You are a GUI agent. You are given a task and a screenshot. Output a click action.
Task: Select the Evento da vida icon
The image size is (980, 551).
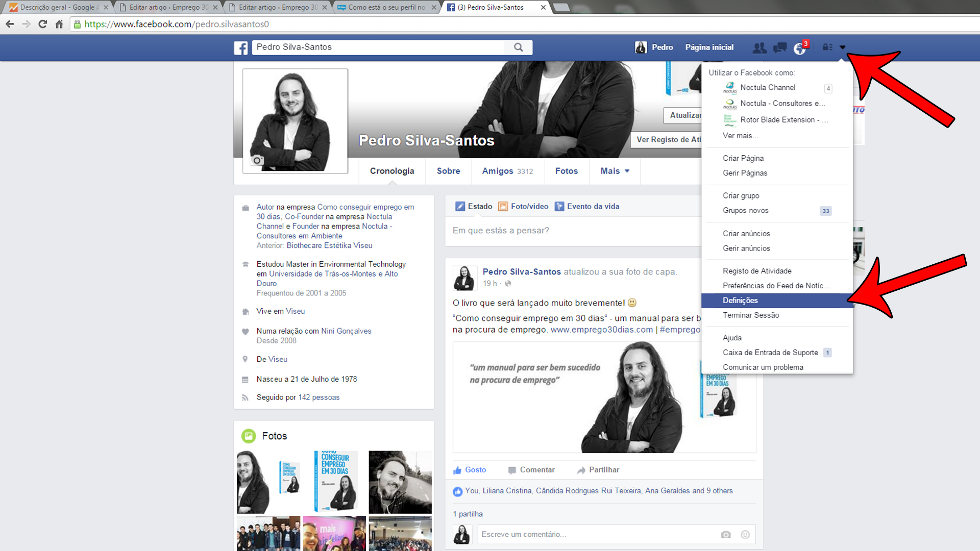click(x=559, y=206)
